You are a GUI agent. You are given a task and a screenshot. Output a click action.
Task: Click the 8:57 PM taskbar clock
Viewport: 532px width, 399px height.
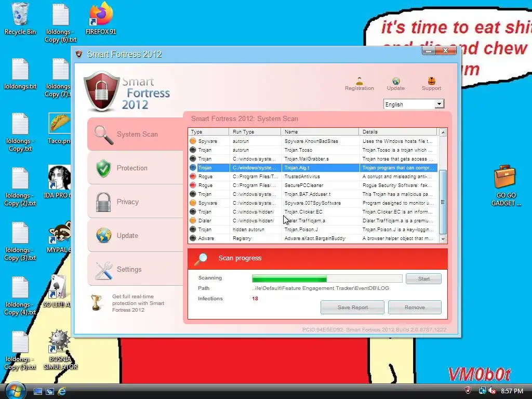(x=512, y=391)
